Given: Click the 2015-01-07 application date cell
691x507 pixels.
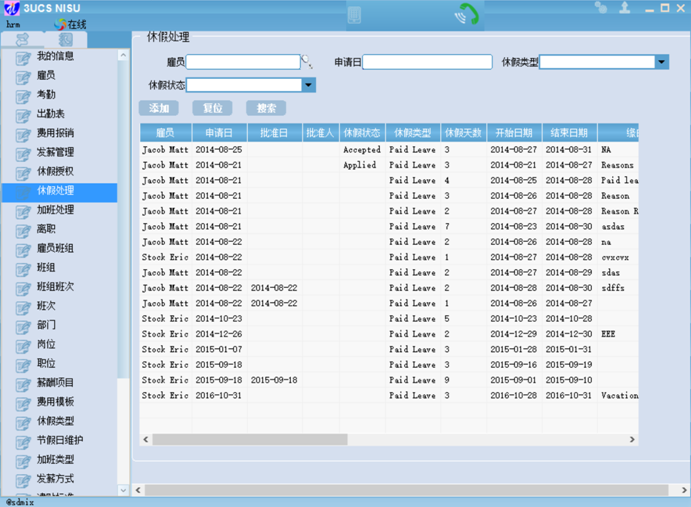Looking at the screenshot, I should point(219,349).
